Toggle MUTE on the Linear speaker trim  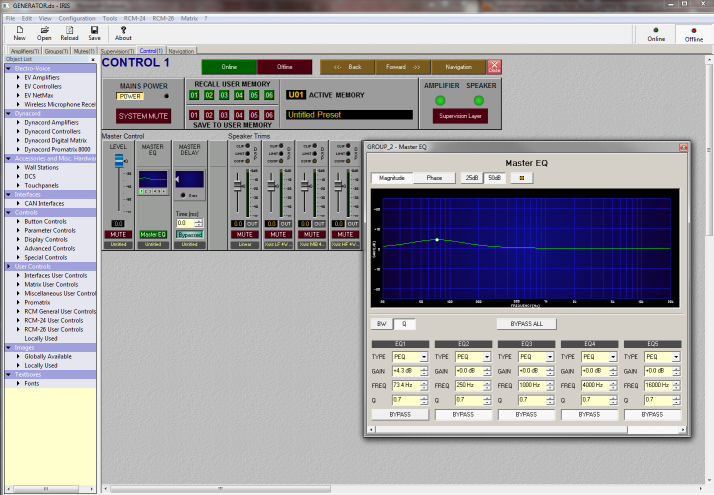pyautogui.click(x=245, y=235)
